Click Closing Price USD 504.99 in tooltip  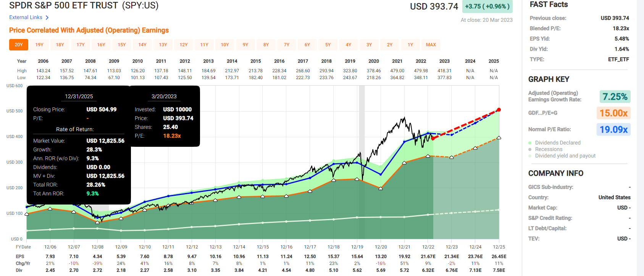101,109
